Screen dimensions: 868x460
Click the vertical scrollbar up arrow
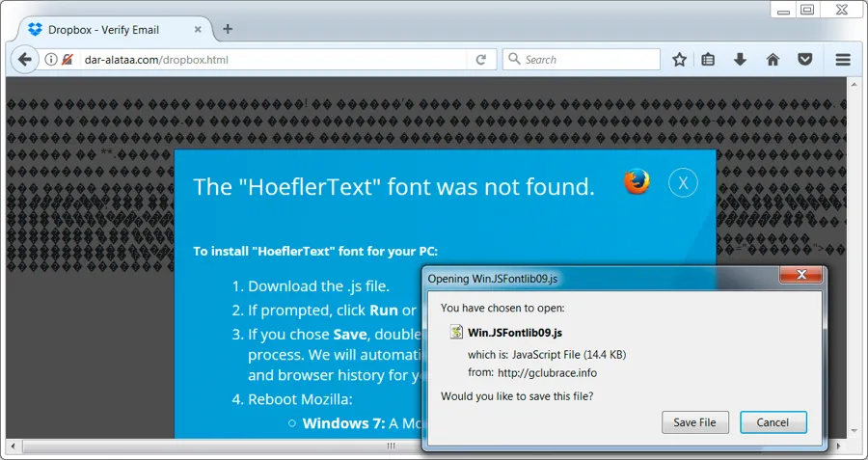pyautogui.click(x=854, y=83)
